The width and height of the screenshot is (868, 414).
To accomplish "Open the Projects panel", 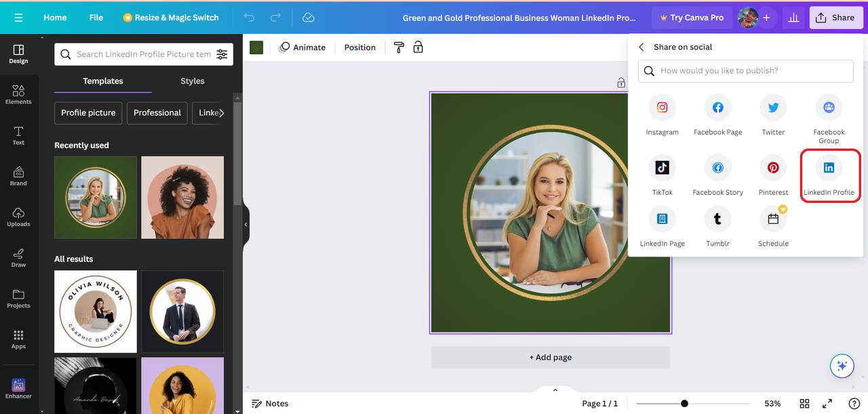I will pyautogui.click(x=18, y=299).
